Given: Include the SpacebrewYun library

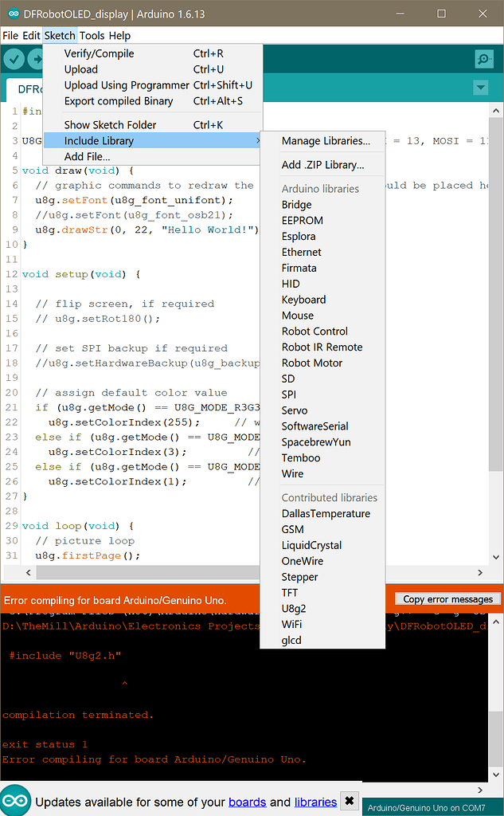Looking at the screenshot, I should point(322,442).
